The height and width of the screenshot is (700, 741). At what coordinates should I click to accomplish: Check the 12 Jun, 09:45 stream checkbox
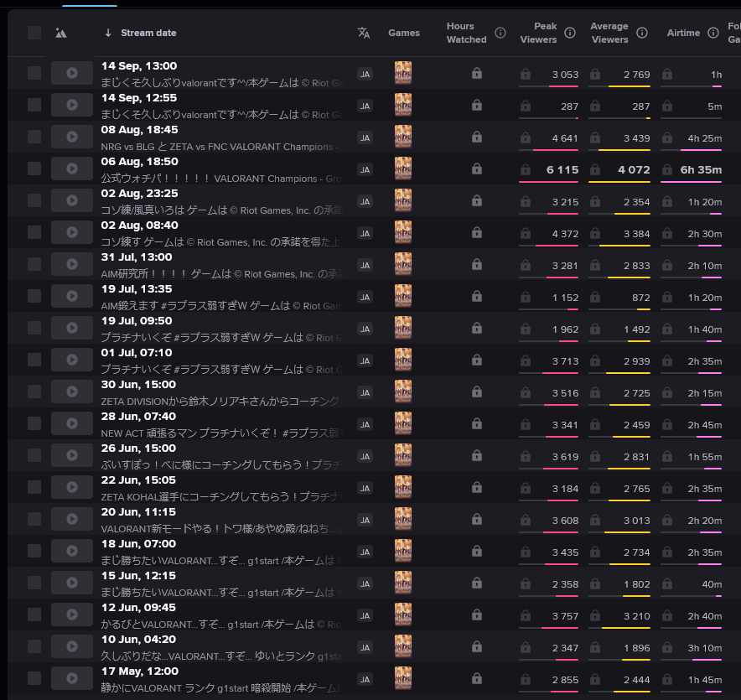(x=34, y=614)
